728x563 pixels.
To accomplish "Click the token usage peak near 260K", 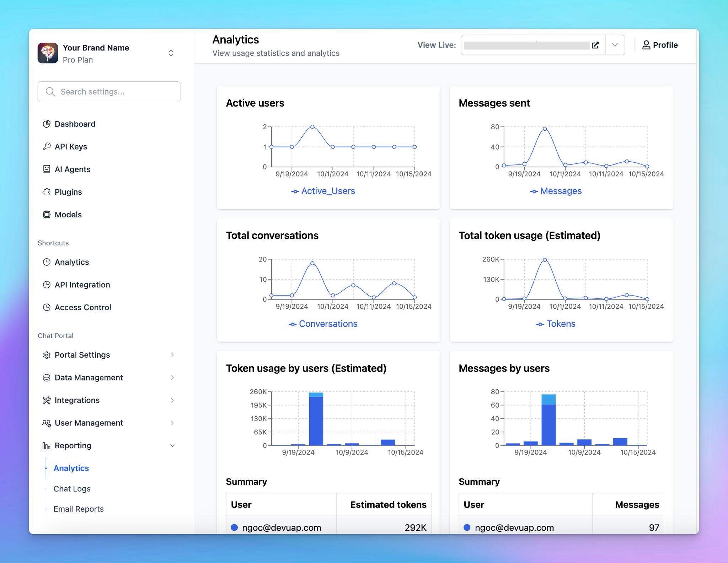I will [545, 260].
